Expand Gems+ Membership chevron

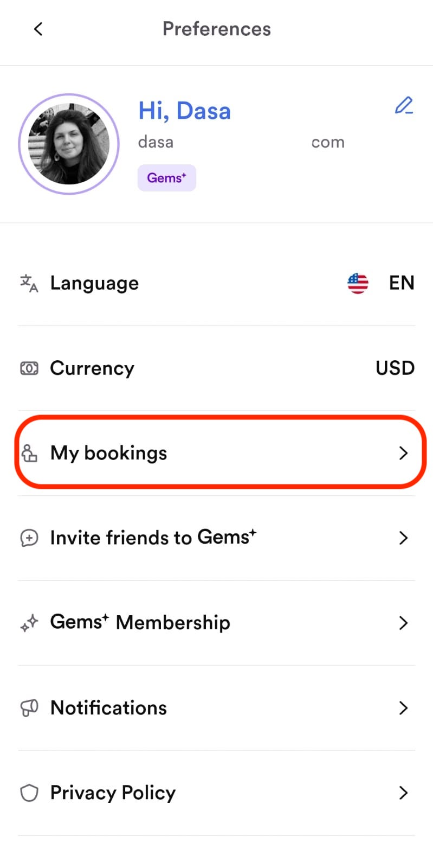point(403,623)
